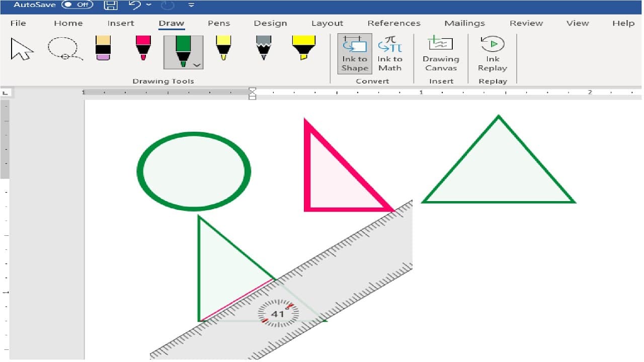Choose the thin yellow pen

(x=223, y=49)
